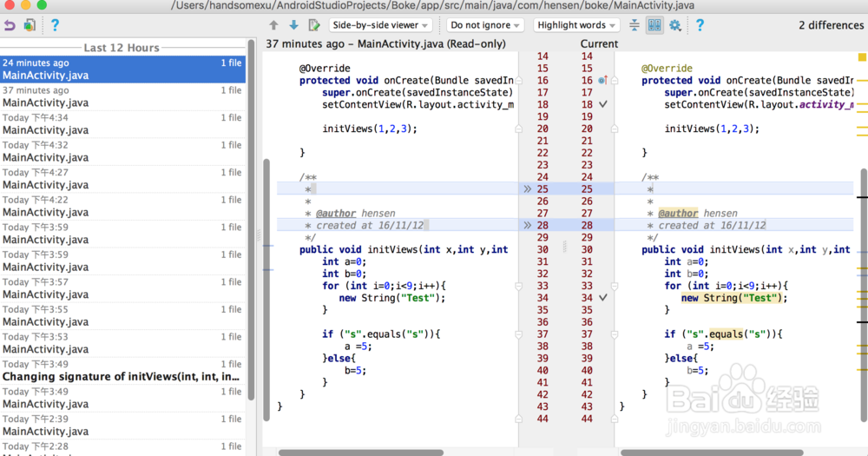Viewport: 868px width, 456px height.
Task: Click splitter handle between list and diff
Action: tap(259, 235)
